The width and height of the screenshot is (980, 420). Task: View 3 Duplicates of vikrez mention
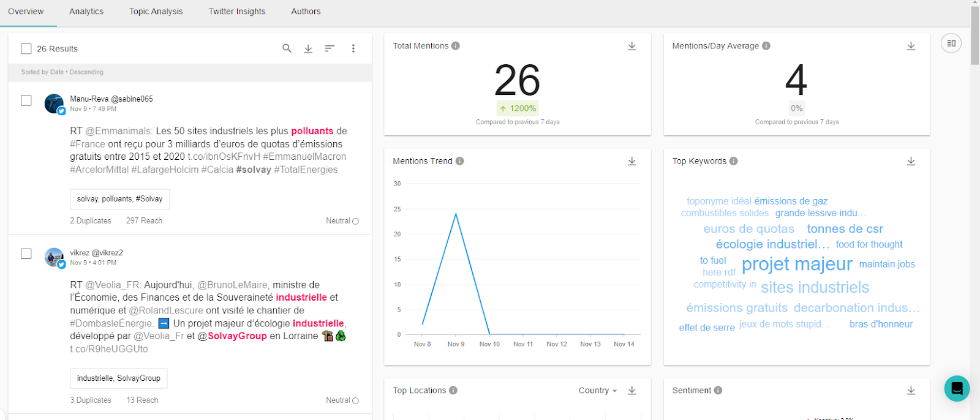(x=91, y=400)
